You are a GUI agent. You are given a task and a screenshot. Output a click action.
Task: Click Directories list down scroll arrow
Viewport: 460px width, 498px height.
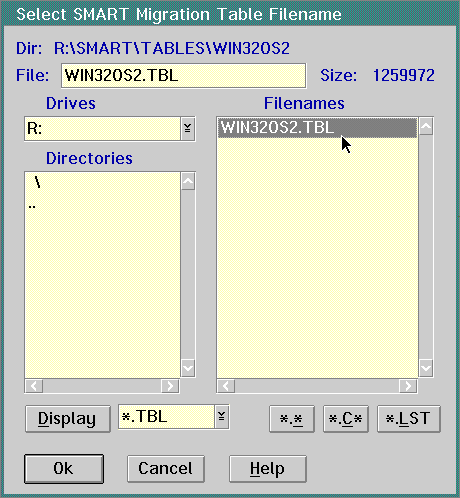point(188,368)
